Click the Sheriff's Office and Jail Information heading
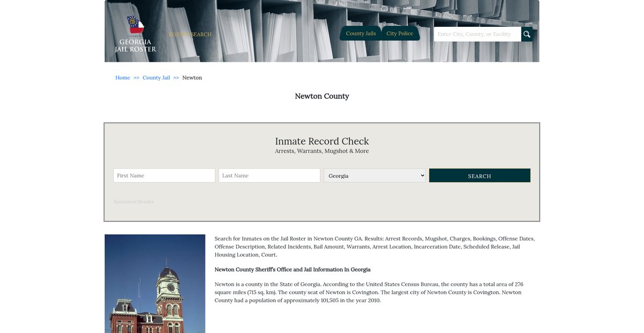This screenshot has width=644, height=333. point(292,270)
